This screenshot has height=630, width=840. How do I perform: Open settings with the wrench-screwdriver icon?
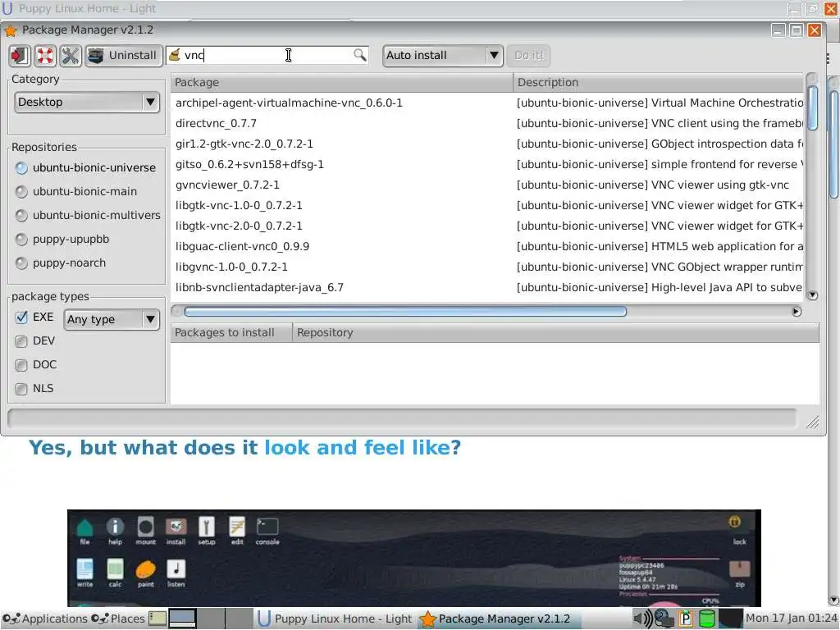pos(71,55)
